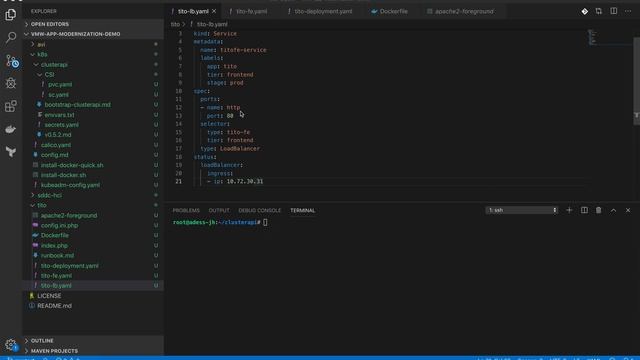Expand the sddc-hci folder
The height and width of the screenshot is (360, 640).
pyautogui.click(x=93, y=195)
